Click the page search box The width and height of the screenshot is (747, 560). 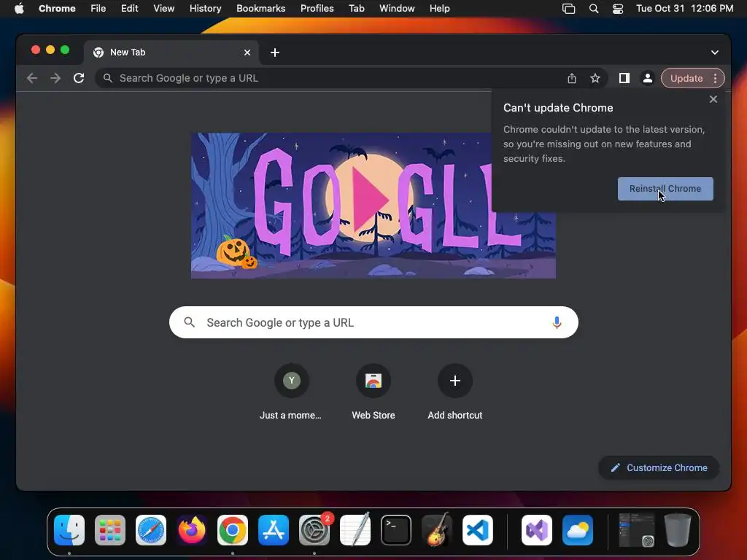tap(373, 322)
